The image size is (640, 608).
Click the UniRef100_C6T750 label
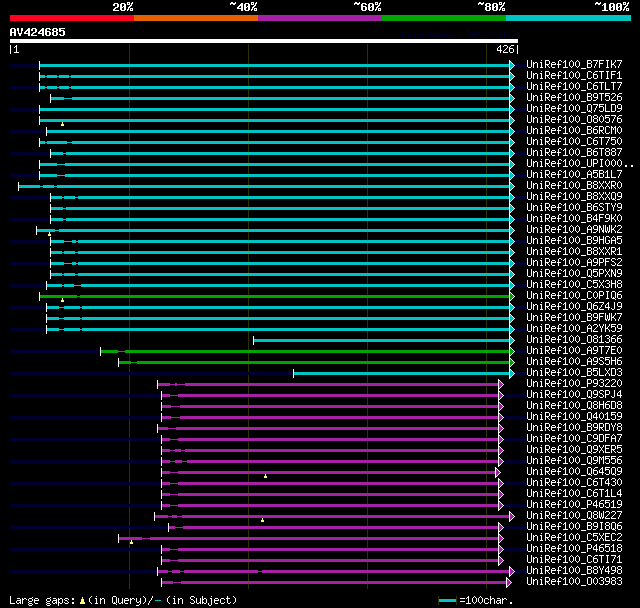point(574,142)
